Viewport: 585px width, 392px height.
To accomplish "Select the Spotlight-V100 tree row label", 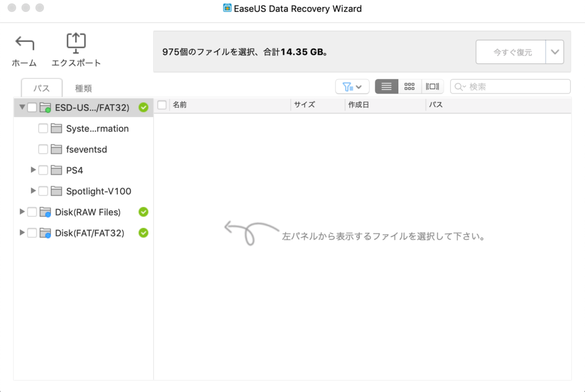I will click(x=98, y=191).
